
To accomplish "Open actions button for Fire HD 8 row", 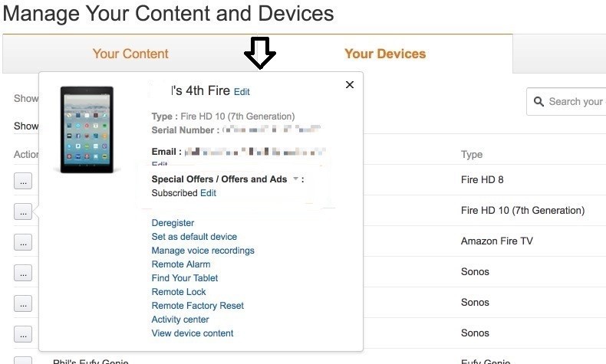I will coord(23,181).
